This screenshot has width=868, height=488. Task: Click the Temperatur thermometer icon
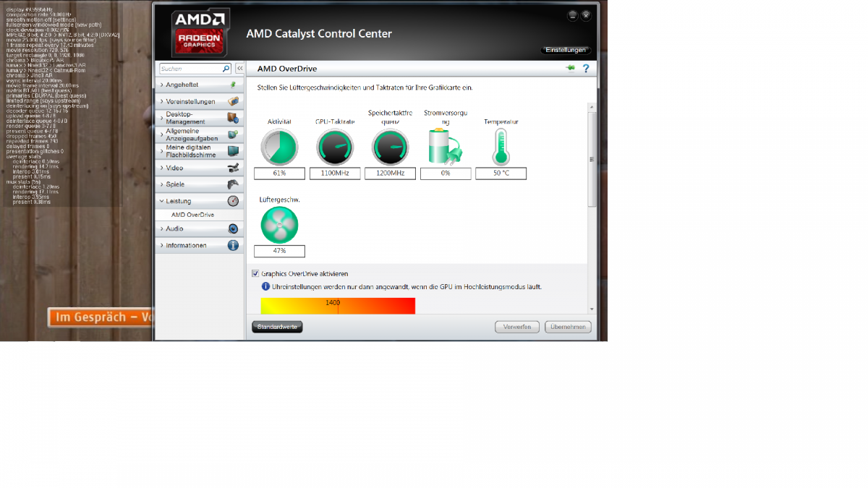(501, 147)
